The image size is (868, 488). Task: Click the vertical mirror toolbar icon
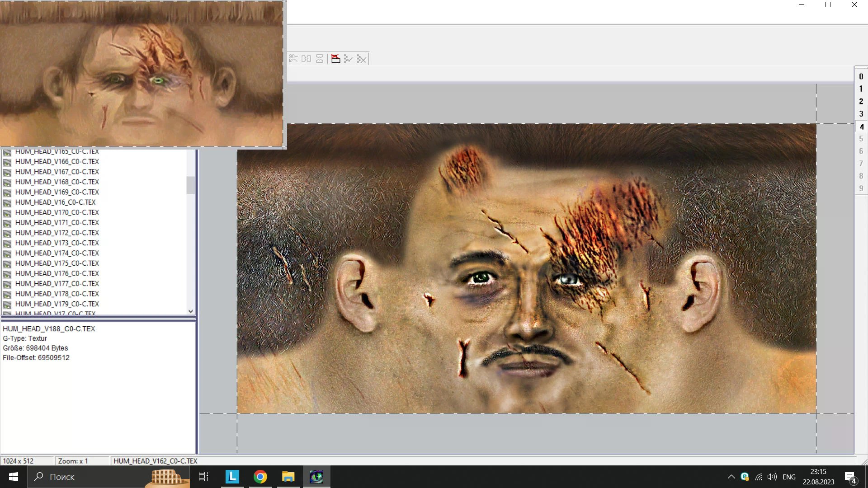[x=320, y=59]
